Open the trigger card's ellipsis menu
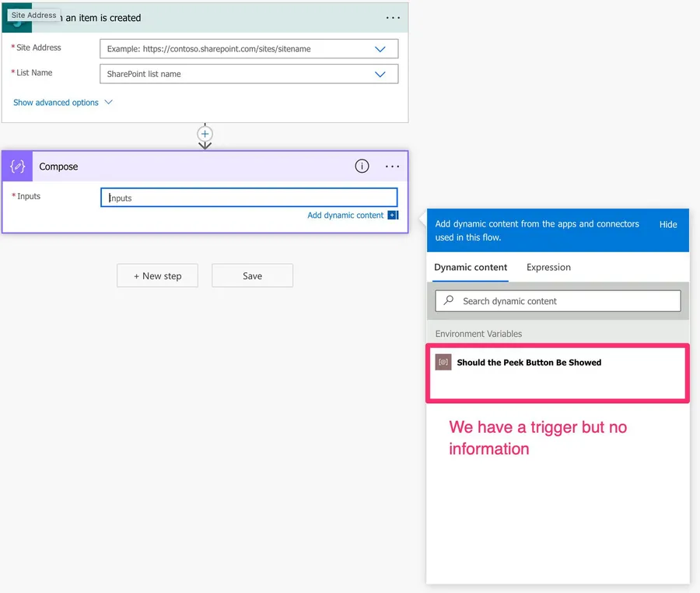 click(x=393, y=18)
